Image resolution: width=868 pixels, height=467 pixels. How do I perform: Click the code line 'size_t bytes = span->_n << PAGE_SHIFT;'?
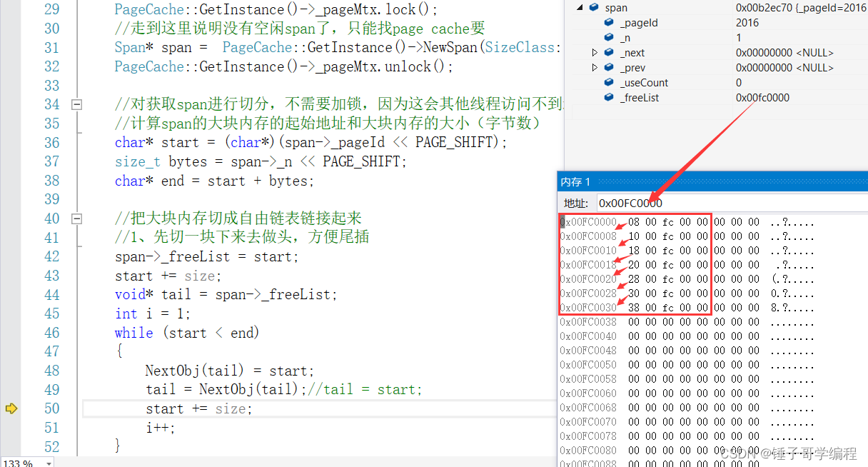261,161
